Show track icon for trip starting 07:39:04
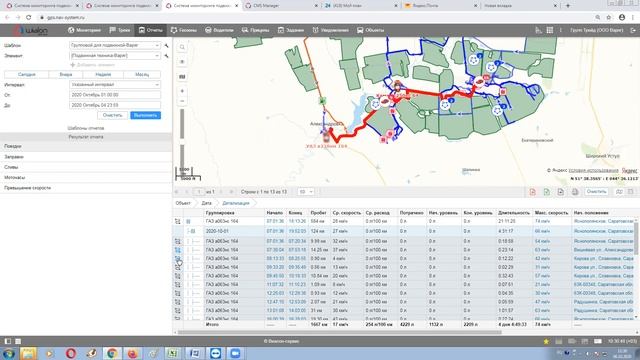The image size is (640, 360). point(178,250)
